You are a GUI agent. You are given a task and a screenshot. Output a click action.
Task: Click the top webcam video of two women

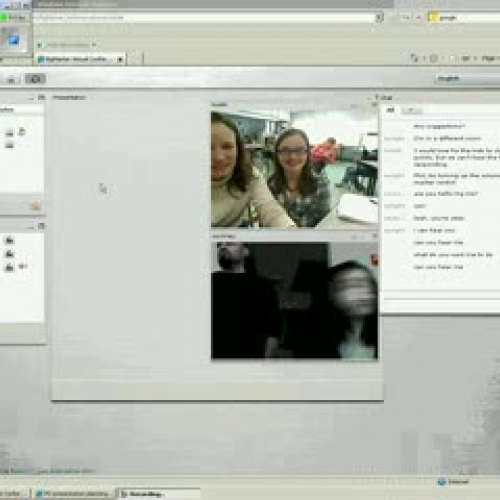tap(294, 169)
